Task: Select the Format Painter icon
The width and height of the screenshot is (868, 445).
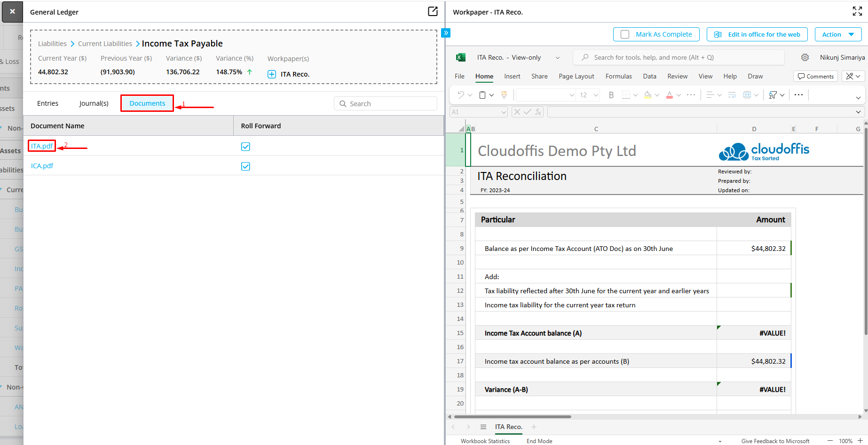Action: [504, 95]
